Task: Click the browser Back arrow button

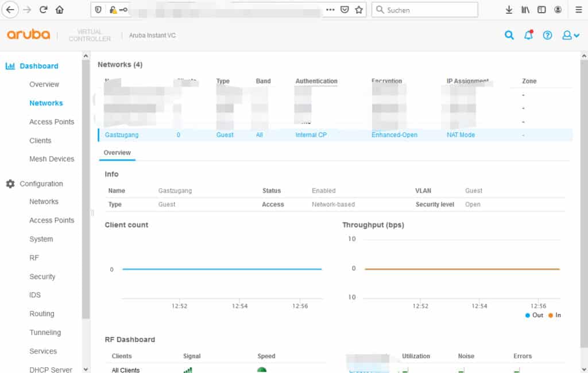Action: click(10, 10)
